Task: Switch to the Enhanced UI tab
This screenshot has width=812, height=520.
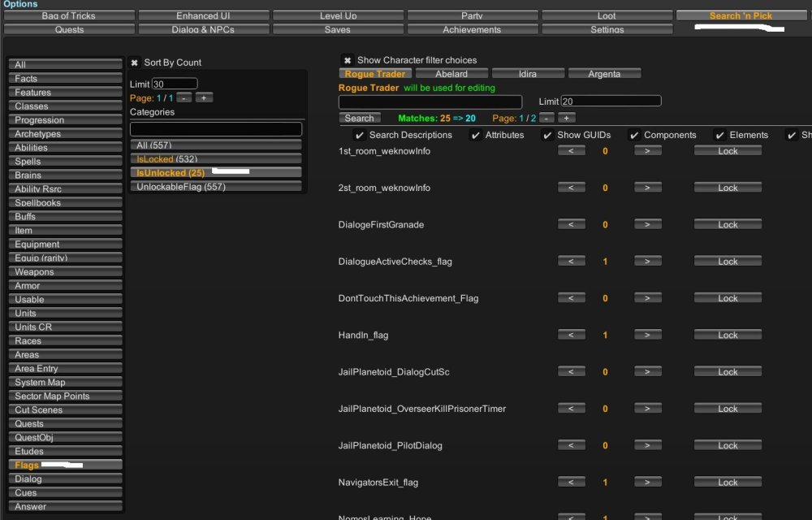Action: coord(203,15)
